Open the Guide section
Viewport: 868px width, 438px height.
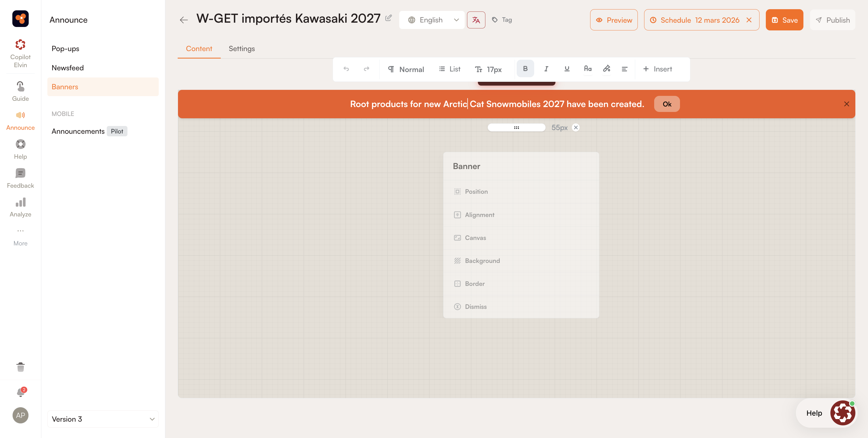click(x=20, y=91)
